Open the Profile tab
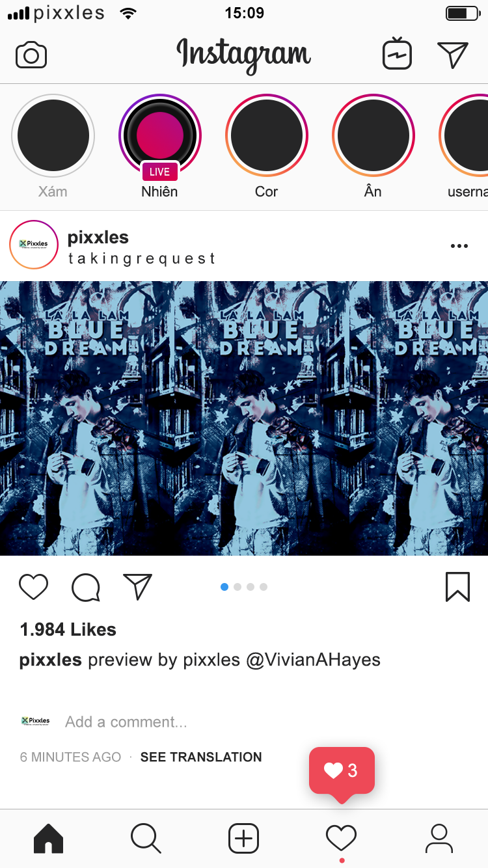The width and height of the screenshot is (488, 868). click(439, 839)
